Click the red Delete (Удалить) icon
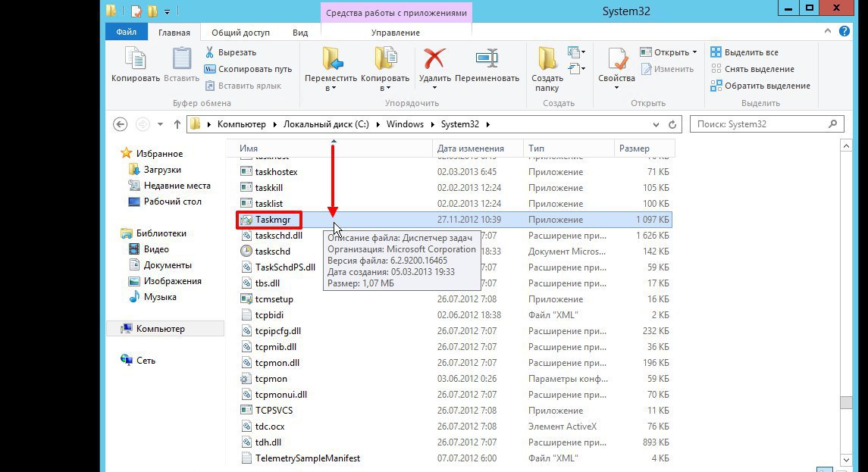The width and height of the screenshot is (868, 472). tap(434, 59)
